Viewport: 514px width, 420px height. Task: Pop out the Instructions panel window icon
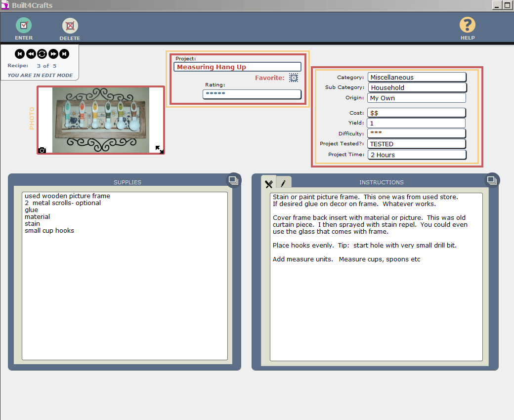click(492, 180)
